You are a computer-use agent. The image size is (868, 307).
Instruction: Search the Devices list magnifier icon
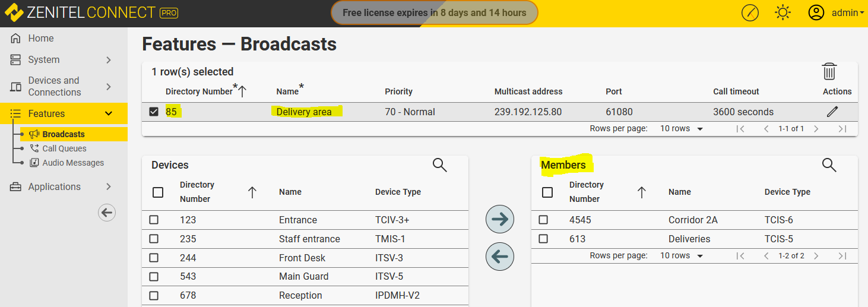click(440, 165)
